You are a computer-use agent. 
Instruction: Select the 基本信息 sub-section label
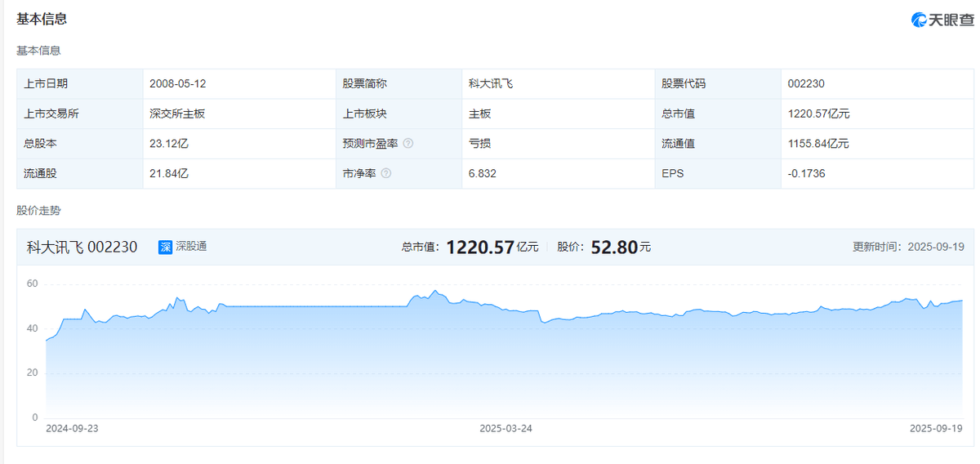(38, 51)
